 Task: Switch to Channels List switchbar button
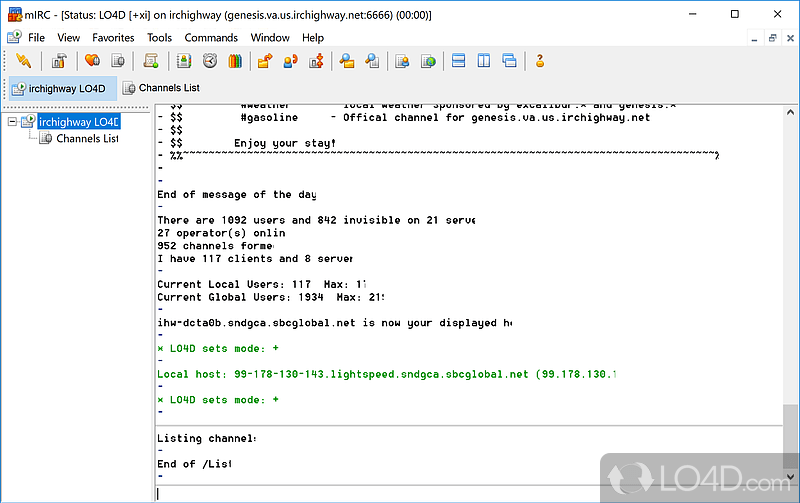[x=161, y=88]
